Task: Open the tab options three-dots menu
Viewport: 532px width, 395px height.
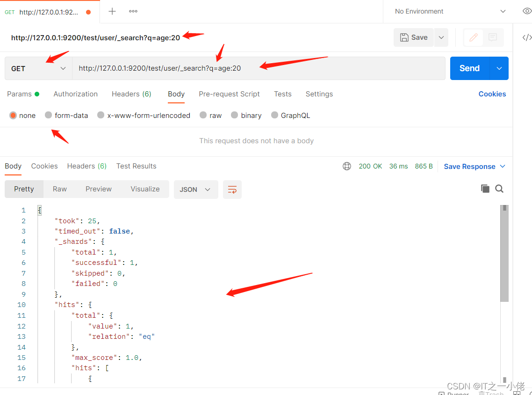Action: pos(133,12)
